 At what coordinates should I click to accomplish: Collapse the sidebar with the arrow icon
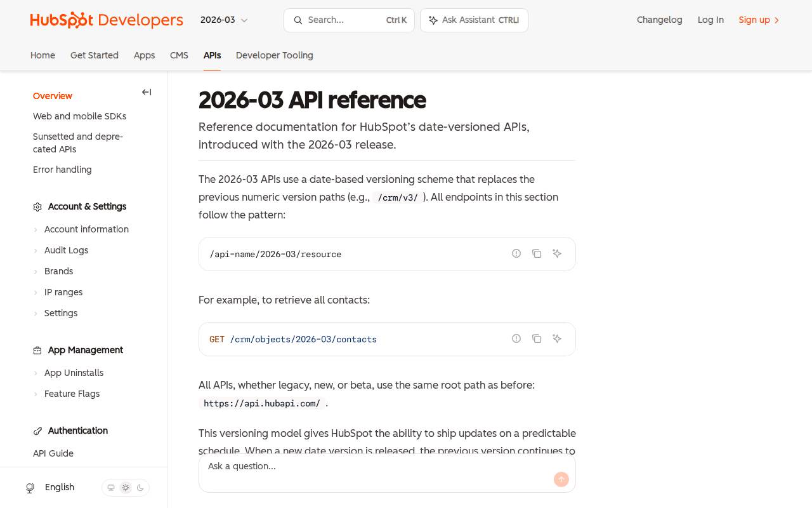pos(147,92)
